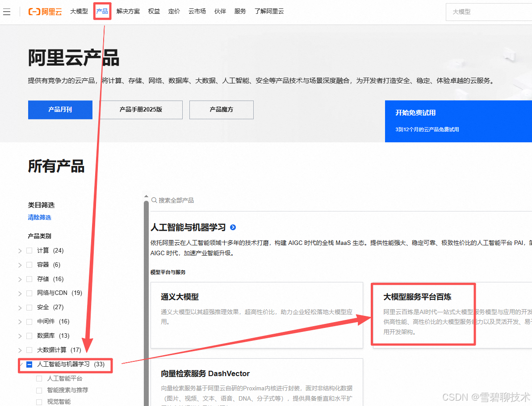This screenshot has width=532, height=406.
Task: Check the 视觉智能 sub-checkbox
Action: 39,402
